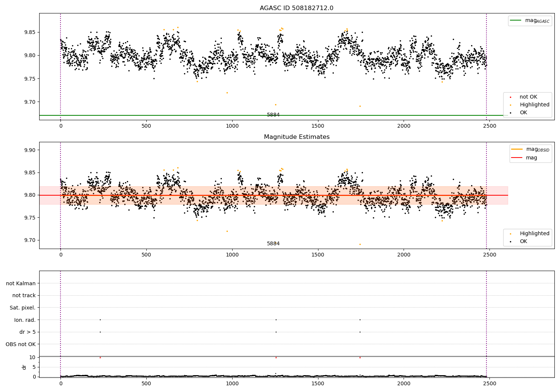This screenshot has height=392, width=560.
Task: Click the 5884 label in top plot
Action: [x=273, y=115]
